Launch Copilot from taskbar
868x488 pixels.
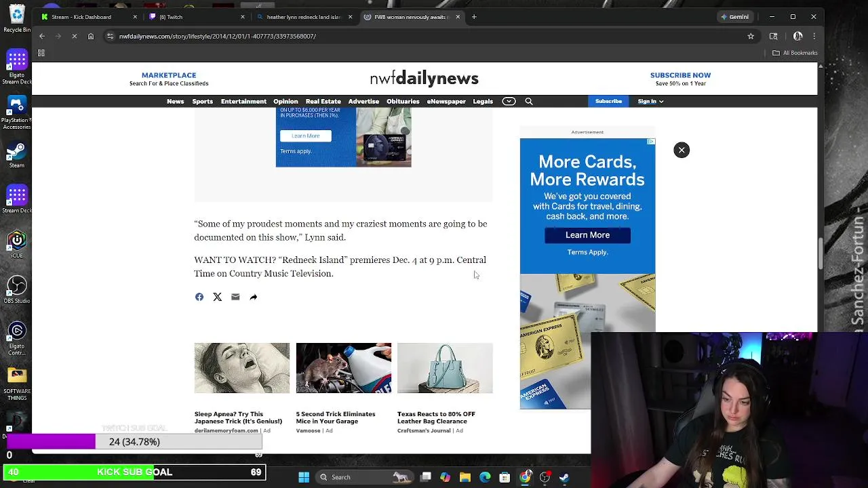click(x=446, y=477)
